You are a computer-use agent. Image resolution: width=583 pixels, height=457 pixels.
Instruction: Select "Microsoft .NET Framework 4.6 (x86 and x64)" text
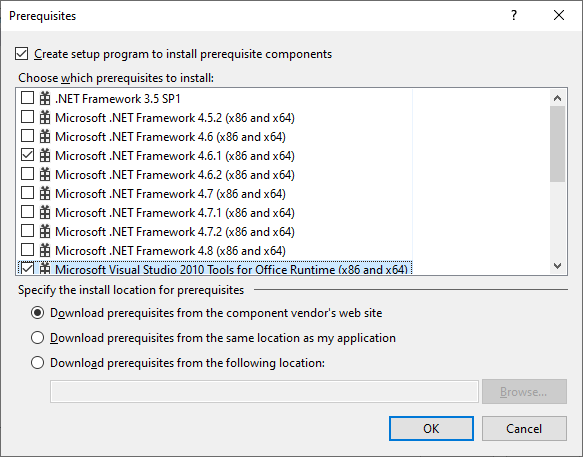tap(170, 136)
